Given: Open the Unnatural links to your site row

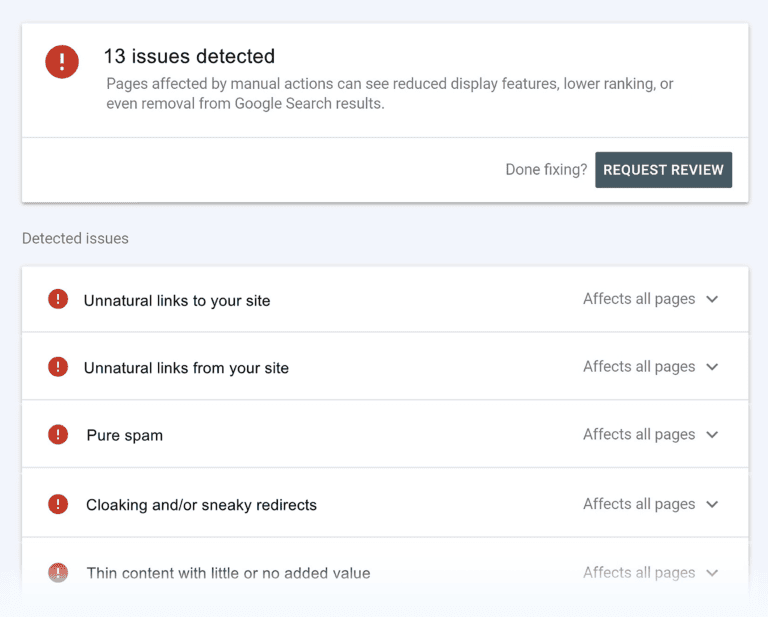Looking at the screenshot, I should pos(177,300).
